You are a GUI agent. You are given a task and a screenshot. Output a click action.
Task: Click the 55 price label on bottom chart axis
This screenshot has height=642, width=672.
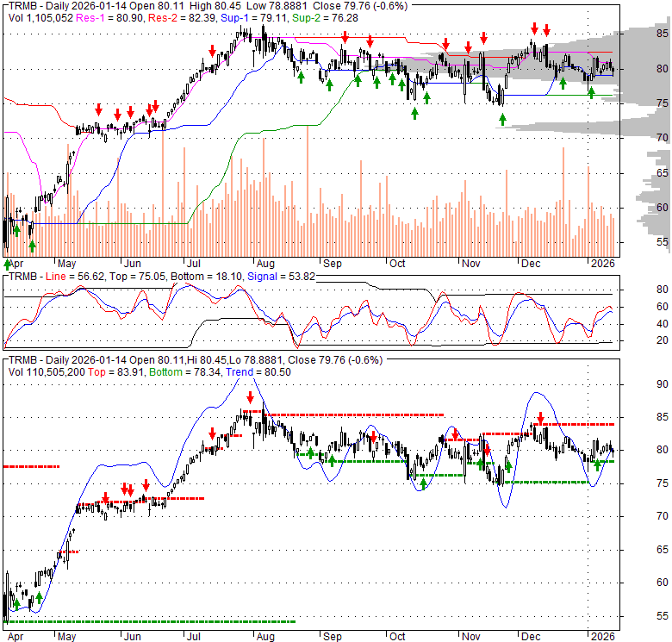coord(663,616)
